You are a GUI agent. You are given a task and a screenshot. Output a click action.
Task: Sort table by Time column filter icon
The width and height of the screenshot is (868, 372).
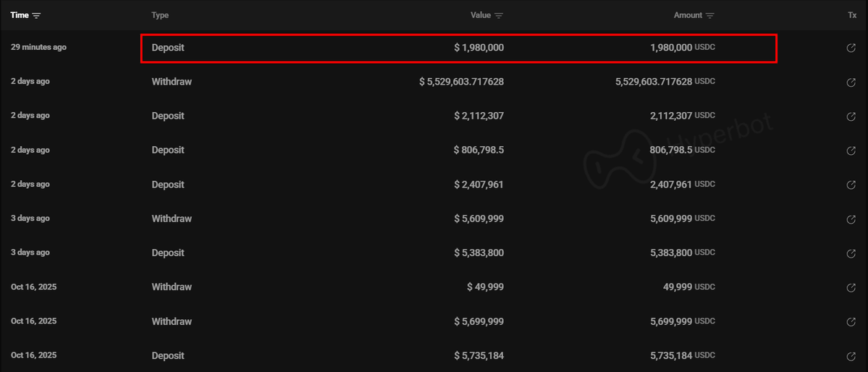point(37,15)
